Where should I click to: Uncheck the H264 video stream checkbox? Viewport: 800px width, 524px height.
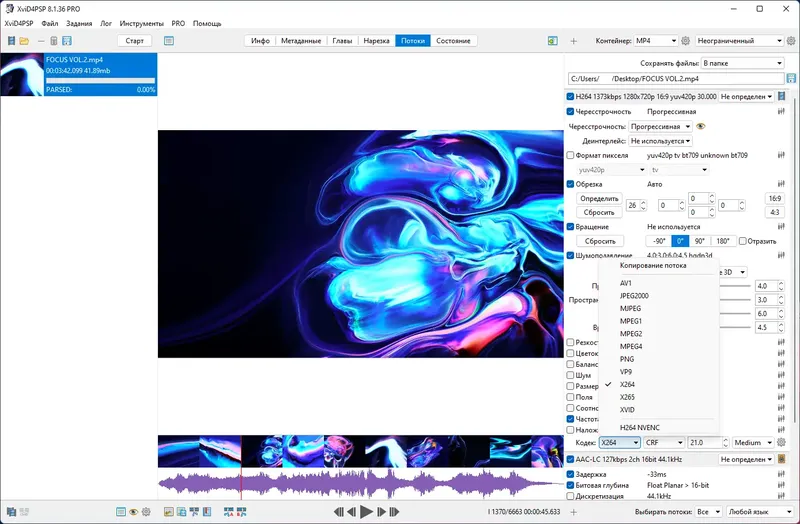[x=570, y=96]
